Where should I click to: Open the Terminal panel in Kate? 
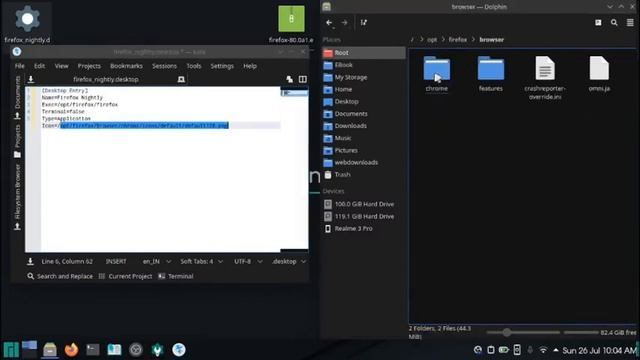pyautogui.click(x=176, y=276)
